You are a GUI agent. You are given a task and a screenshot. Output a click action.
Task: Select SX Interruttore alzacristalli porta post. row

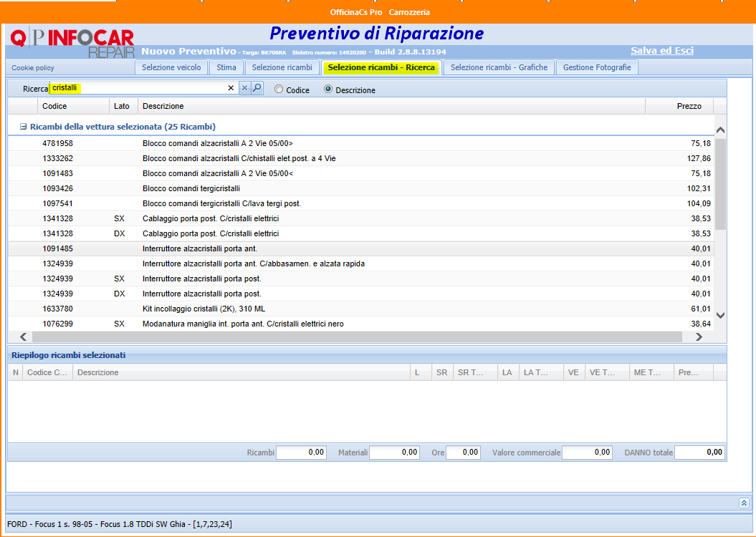pyautogui.click(x=360, y=279)
